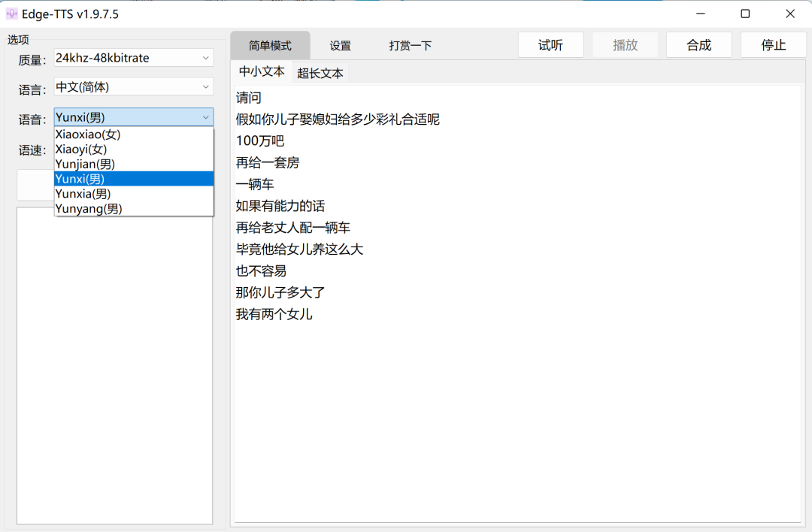Choose Yunxia(男) voice option

point(134,194)
